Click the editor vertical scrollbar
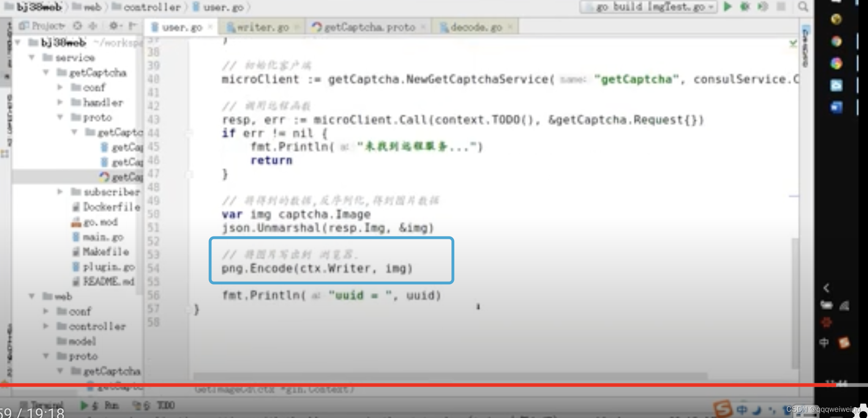This screenshot has width=868, height=418. click(795, 303)
